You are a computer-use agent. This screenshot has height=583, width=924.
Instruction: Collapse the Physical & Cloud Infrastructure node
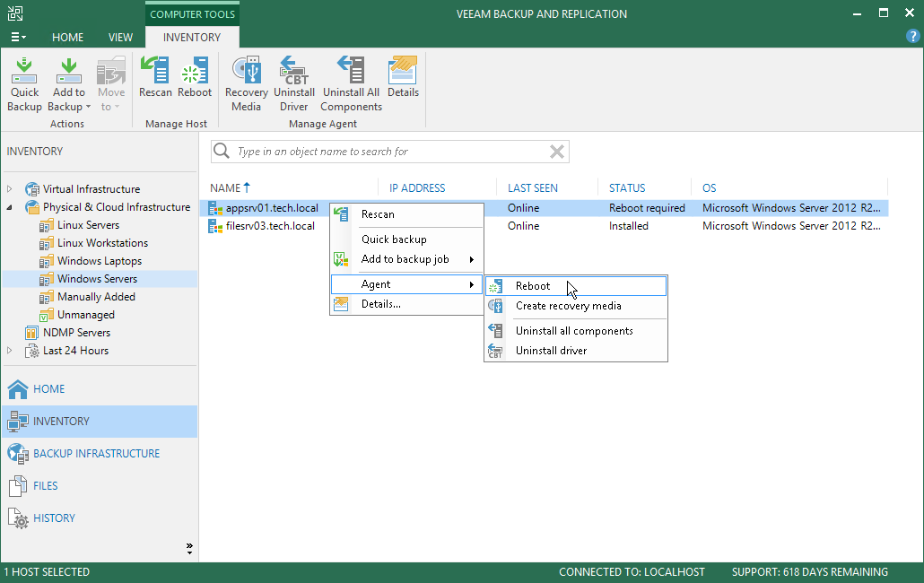(10, 207)
